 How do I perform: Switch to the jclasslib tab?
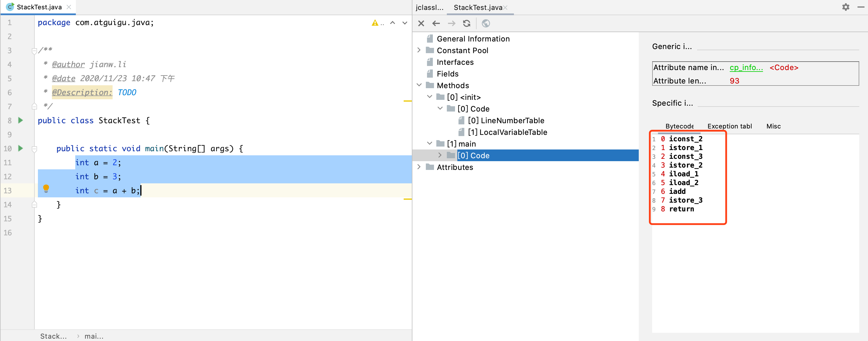pos(429,7)
